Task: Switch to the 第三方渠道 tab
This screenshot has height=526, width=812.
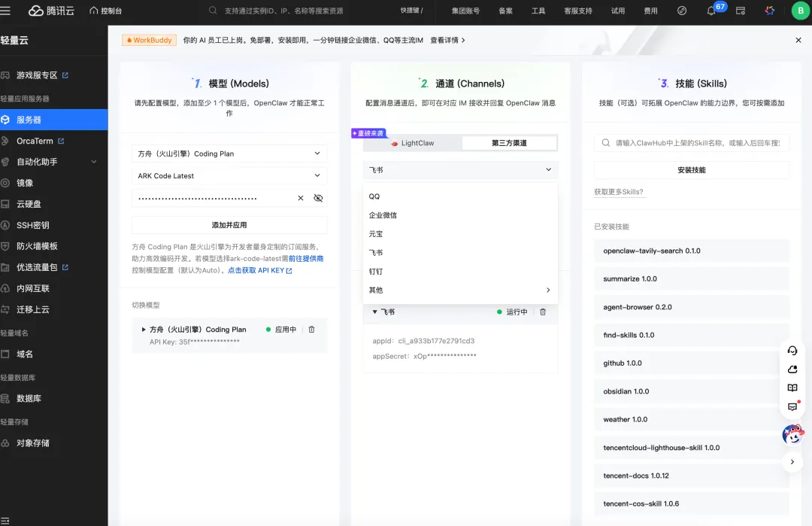Action: [x=509, y=143]
